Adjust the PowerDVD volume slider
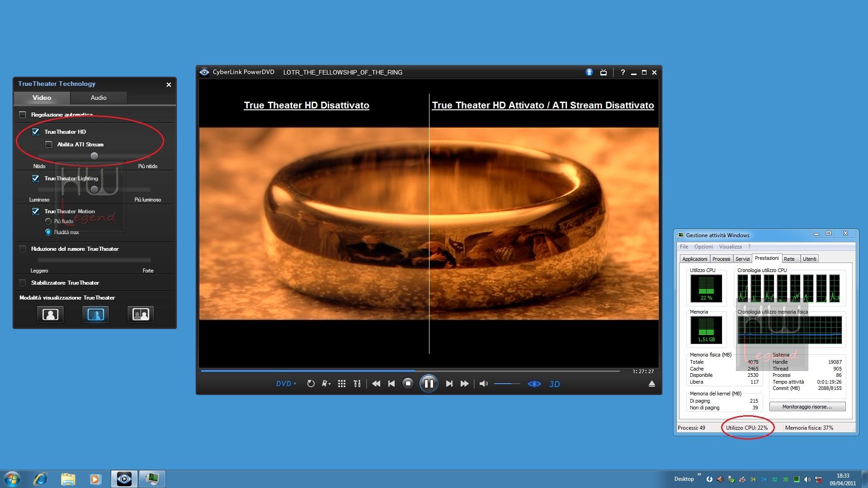 [x=507, y=384]
